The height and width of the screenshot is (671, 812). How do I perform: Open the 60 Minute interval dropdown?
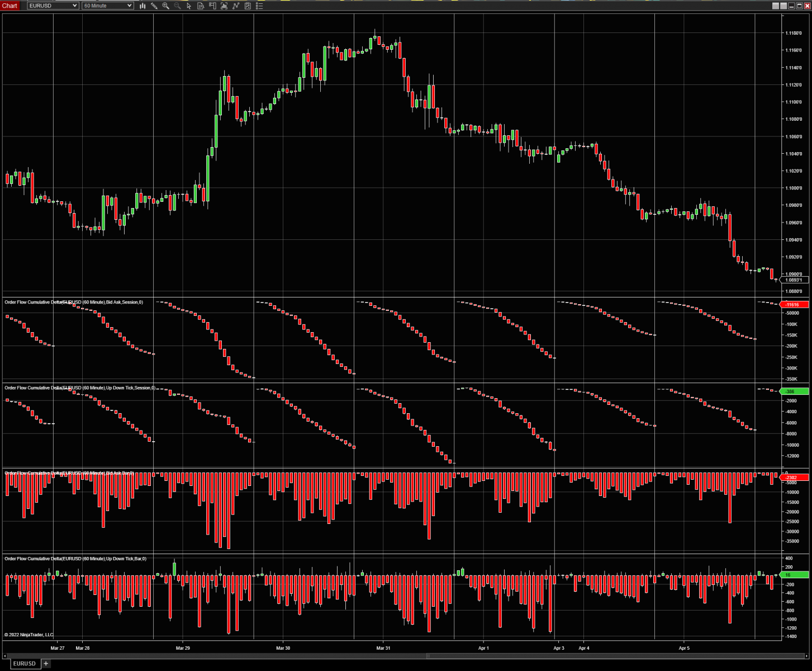(108, 6)
